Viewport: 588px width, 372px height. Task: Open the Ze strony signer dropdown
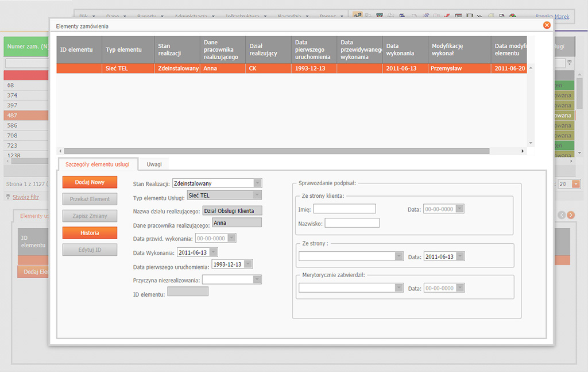(x=399, y=256)
